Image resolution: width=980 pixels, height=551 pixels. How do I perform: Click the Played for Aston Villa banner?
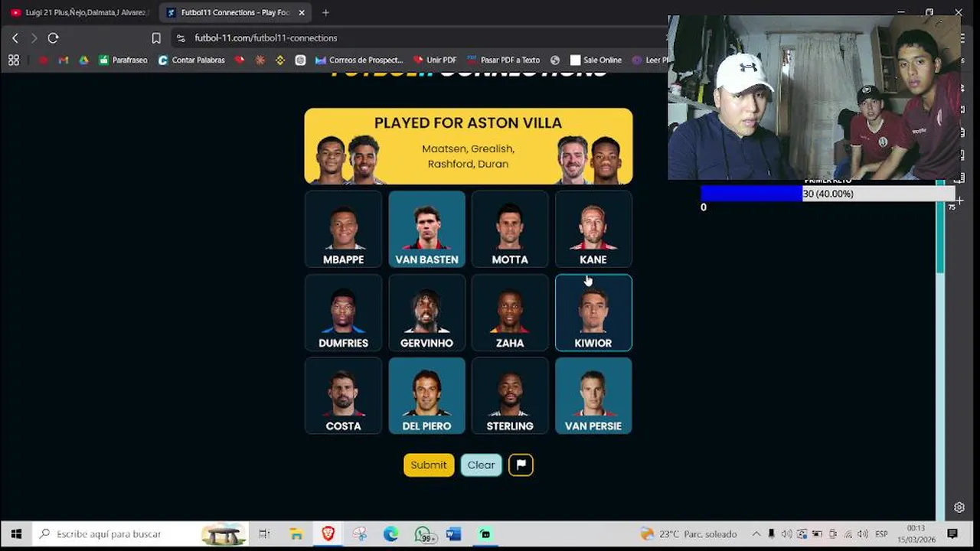click(x=469, y=146)
